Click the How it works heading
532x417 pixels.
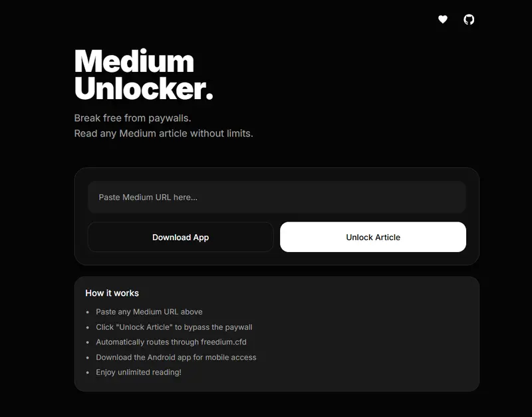click(112, 293)
